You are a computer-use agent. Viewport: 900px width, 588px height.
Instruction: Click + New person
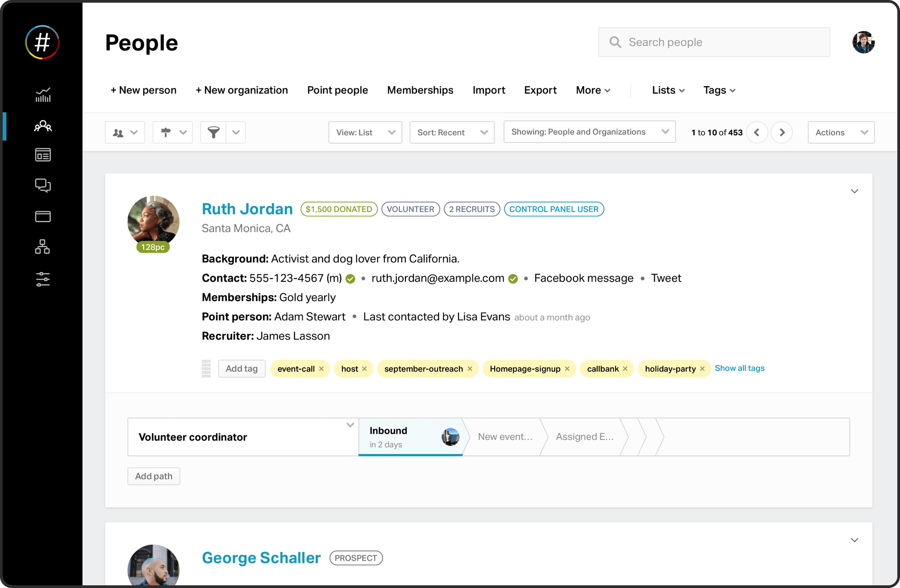[143, 90]
